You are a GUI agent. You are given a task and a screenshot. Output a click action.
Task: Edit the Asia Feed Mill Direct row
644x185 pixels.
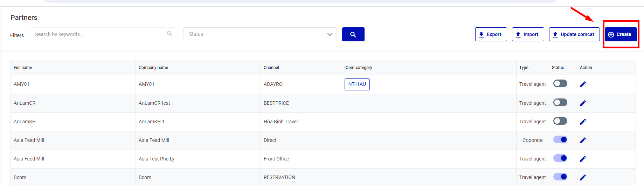(x=583, y=141)
